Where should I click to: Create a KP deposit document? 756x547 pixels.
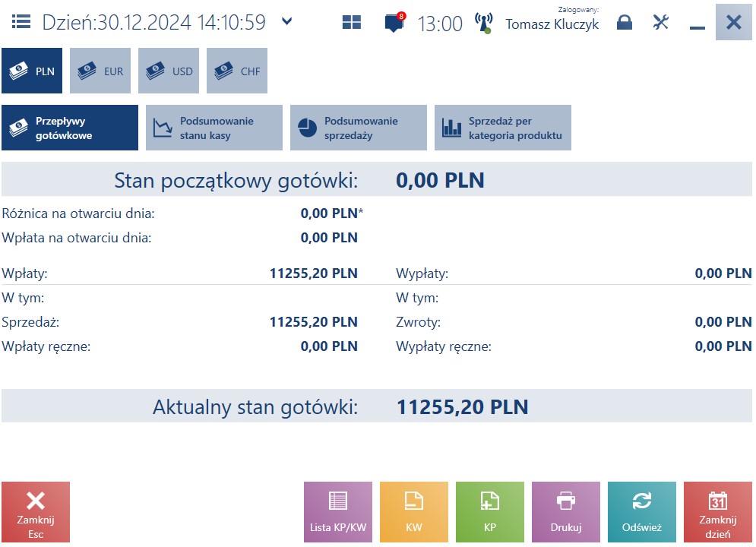point(490,512)
